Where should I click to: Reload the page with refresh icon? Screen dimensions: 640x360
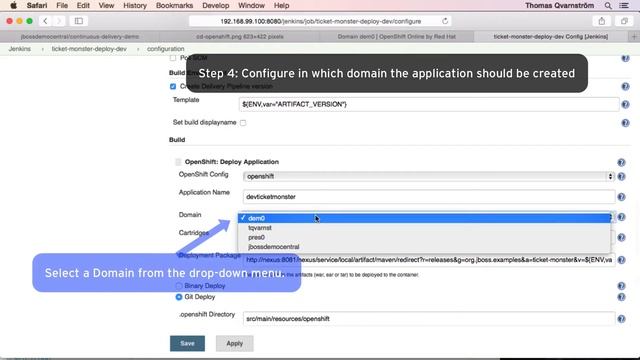click(445, 21)
